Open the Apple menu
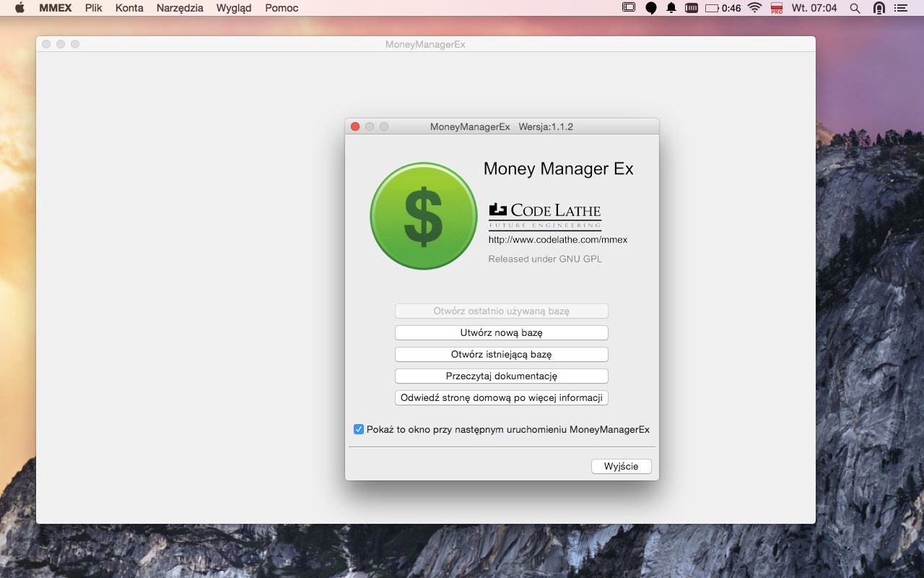The image size is (924, 578). 19,8
